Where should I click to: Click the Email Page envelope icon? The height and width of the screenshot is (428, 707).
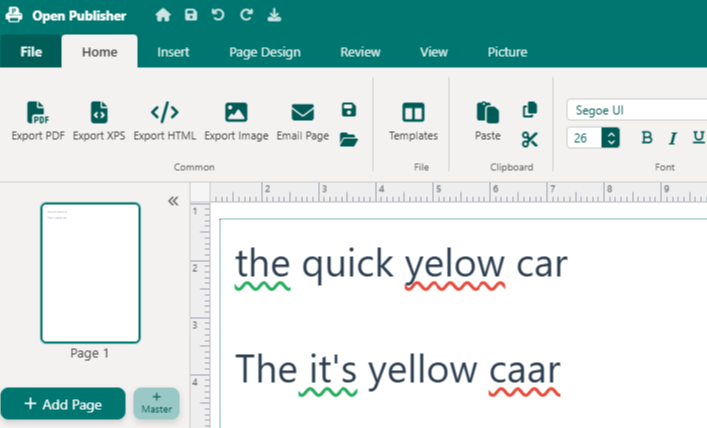pyautogui.click(x=303, y=112)
